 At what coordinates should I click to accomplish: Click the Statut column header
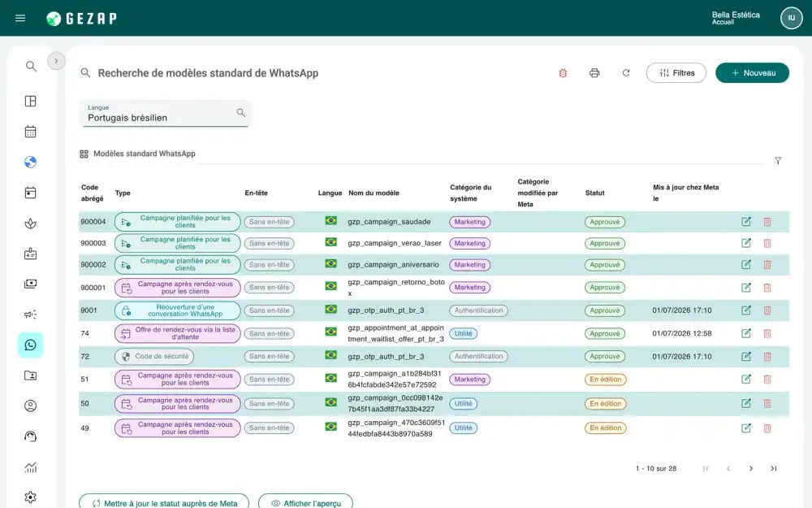pyautogui.click(x=595, y=193)
